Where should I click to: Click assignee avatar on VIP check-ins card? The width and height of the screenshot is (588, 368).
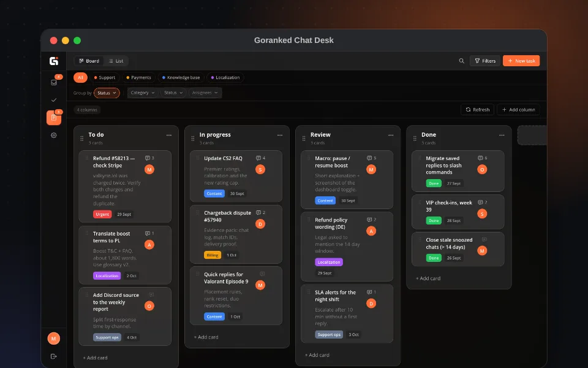tap(482, 213)
